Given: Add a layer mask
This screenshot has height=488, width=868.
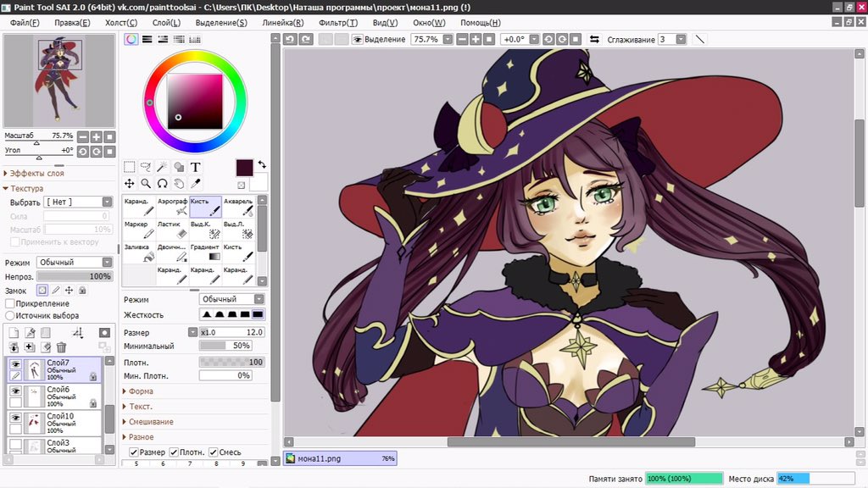Looking at the screenshot, I should 104,332.
